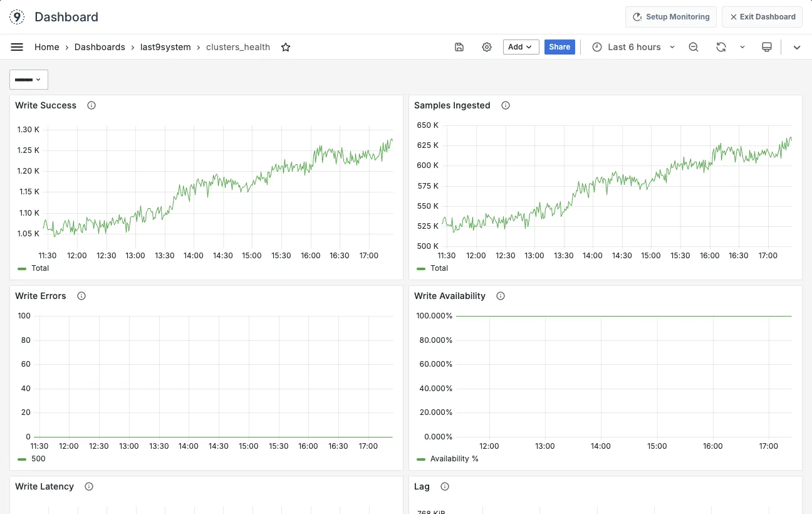Navigate to last9system breadcrumb folder
This screenshot has width=812, height=514.
(165, 47)
